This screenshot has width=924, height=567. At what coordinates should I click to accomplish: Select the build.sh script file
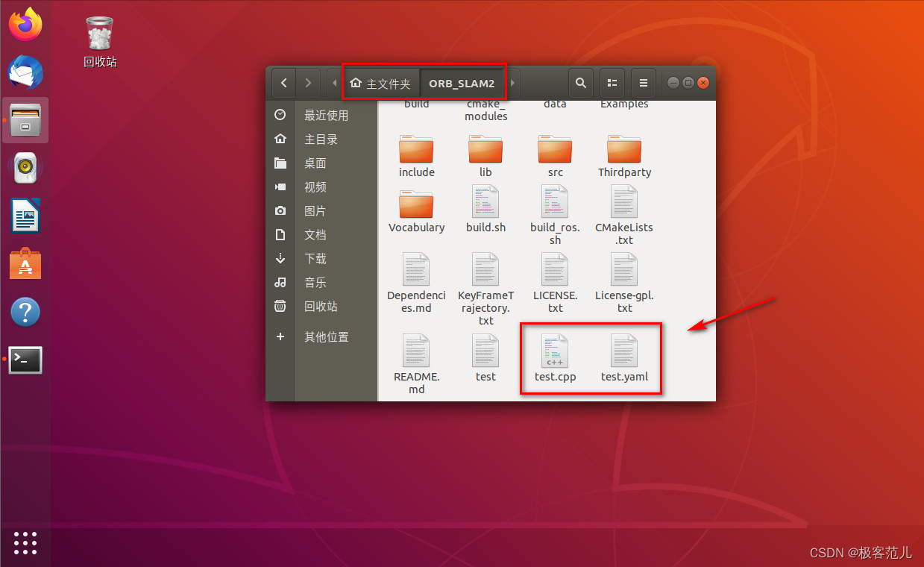[485, 210]
